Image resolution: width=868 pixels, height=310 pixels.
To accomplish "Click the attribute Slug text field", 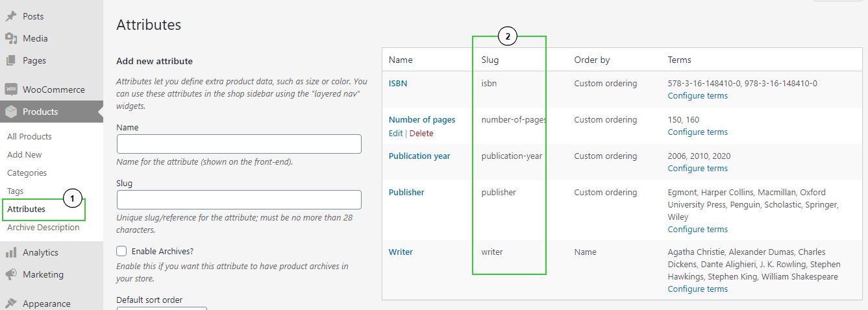I will pos(239,200).
